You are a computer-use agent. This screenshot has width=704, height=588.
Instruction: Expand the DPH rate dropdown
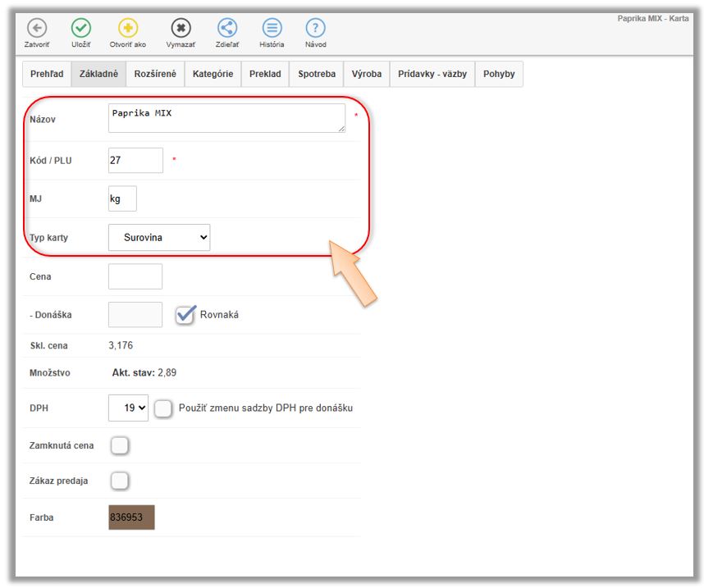coord(128,408)
